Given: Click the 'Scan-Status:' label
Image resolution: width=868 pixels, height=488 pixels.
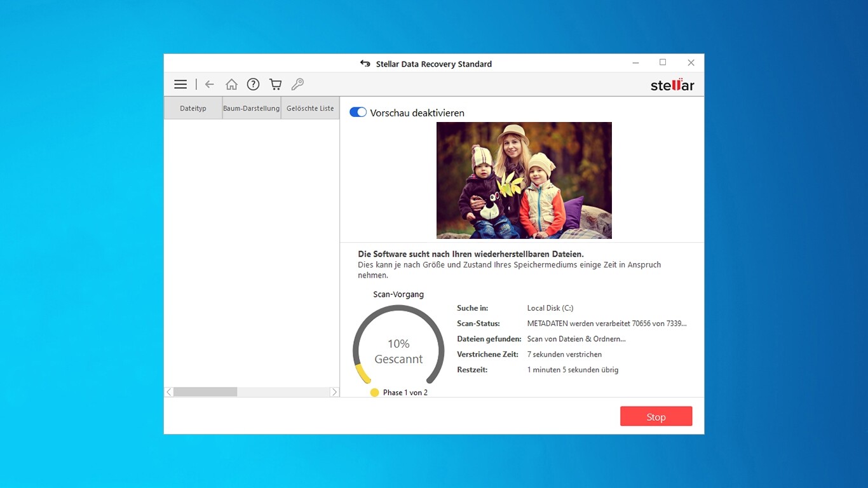Looking at the screenshot, I should pos(478,323).
